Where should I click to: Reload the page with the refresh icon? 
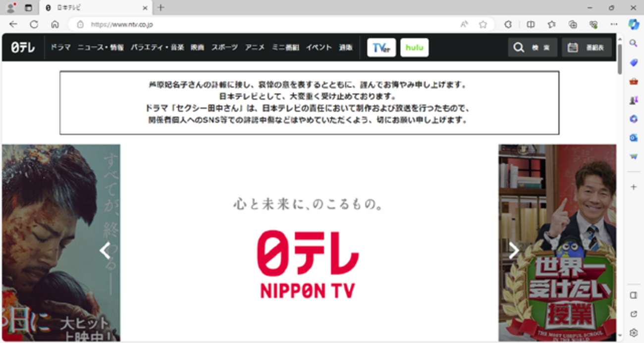pos(34,24)
